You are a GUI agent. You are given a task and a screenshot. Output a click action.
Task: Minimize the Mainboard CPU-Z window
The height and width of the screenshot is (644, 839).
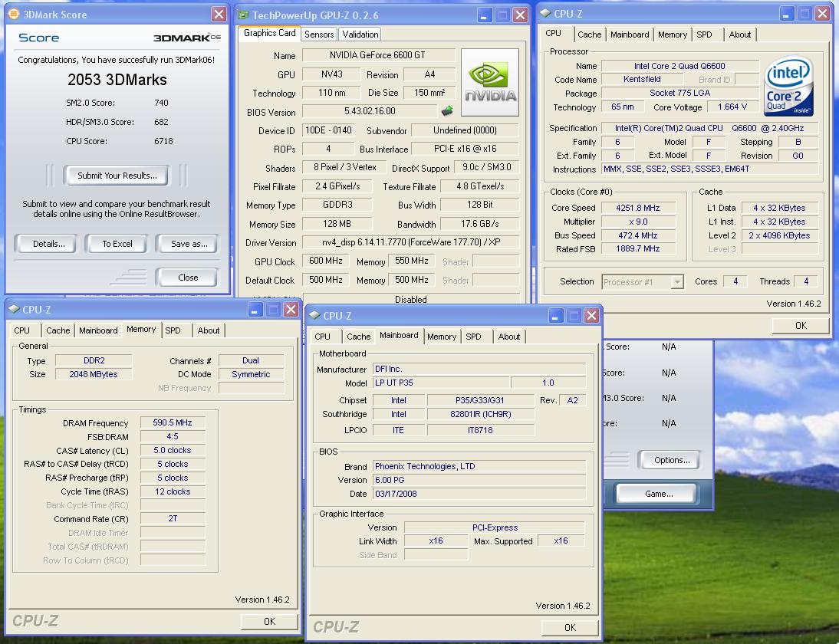tap(556, 316)
